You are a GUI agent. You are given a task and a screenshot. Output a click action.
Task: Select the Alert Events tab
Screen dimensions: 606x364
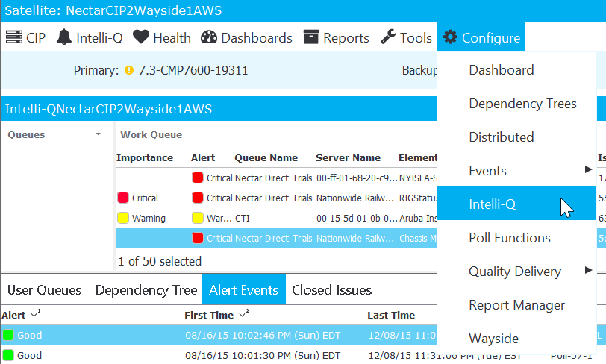click(243, 290)
